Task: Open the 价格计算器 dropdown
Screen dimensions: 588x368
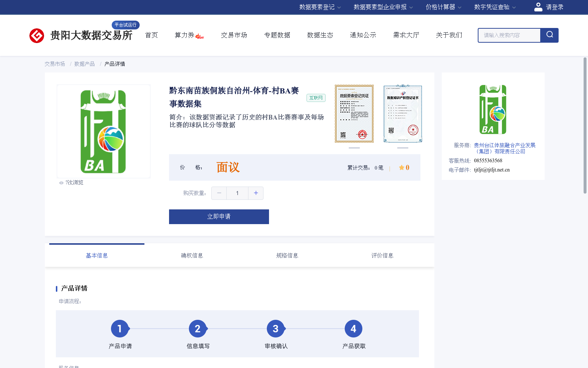Action: coord(444,7)
